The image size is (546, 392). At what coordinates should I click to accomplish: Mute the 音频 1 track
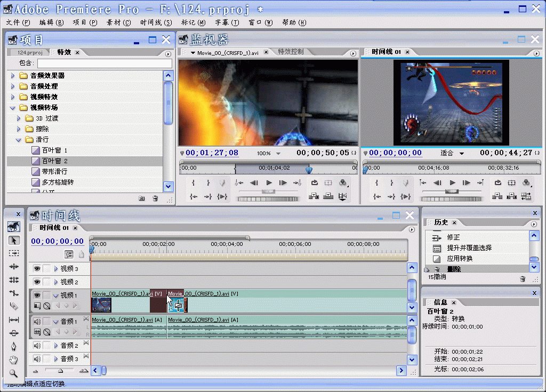point(37,321)
